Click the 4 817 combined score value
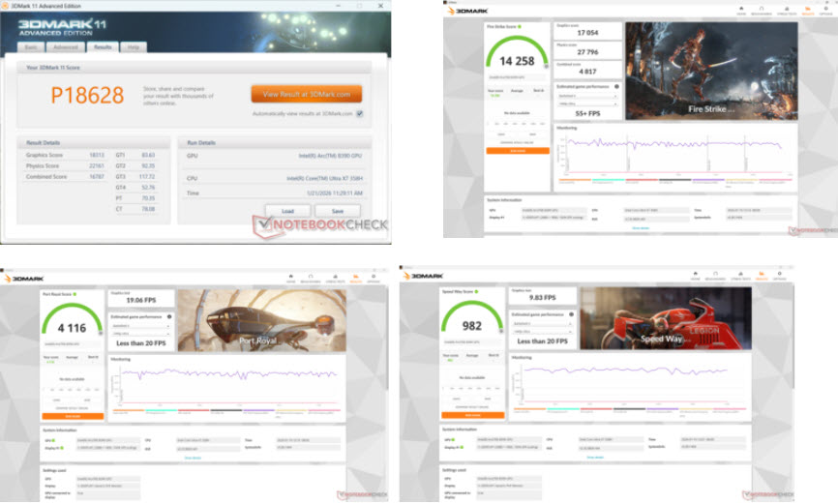 coord(587,72)
